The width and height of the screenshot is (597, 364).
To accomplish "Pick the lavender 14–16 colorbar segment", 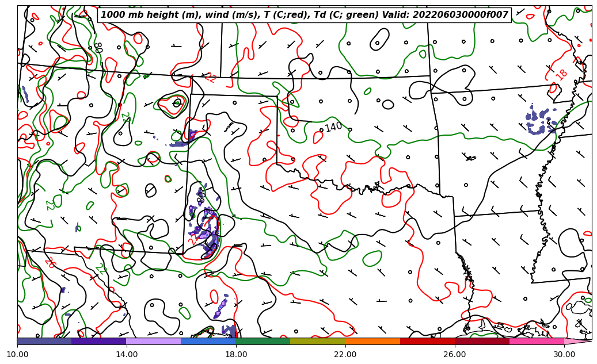I will 153,341.
